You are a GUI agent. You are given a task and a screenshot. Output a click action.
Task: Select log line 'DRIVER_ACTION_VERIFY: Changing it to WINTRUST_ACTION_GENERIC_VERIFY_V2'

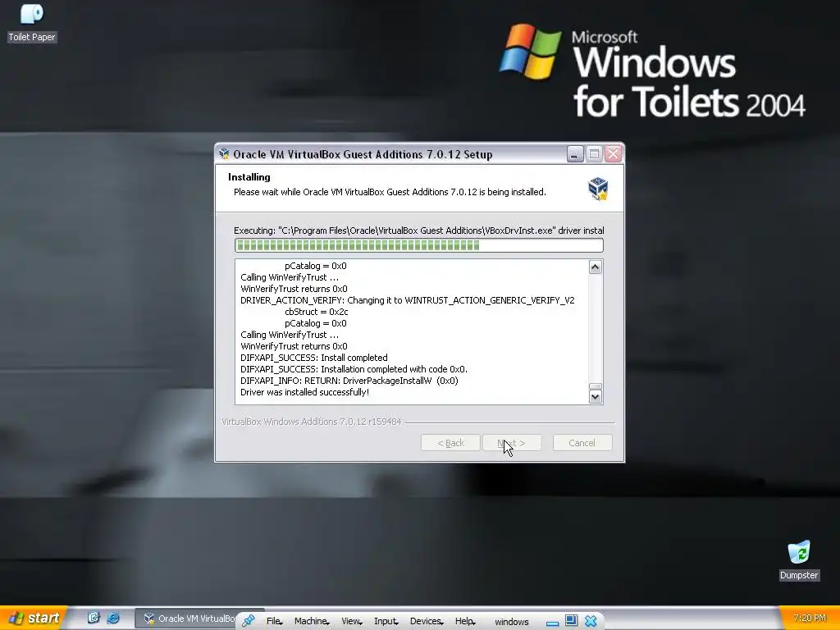408,300
